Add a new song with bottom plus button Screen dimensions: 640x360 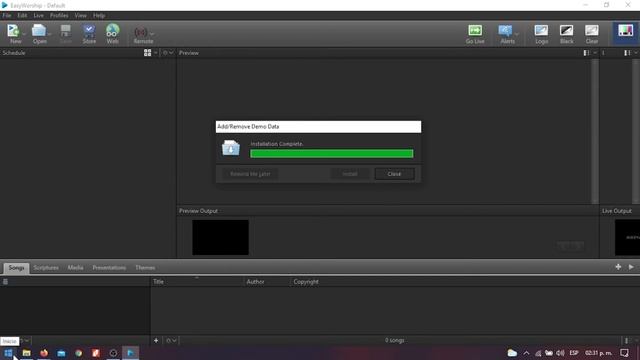[156, 340]
